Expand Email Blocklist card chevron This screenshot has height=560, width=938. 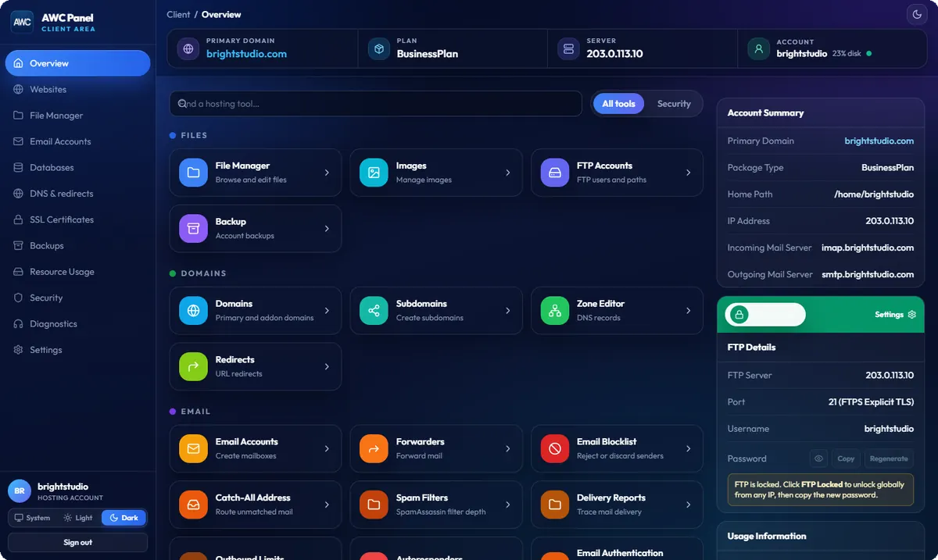(x=688, y=449)
